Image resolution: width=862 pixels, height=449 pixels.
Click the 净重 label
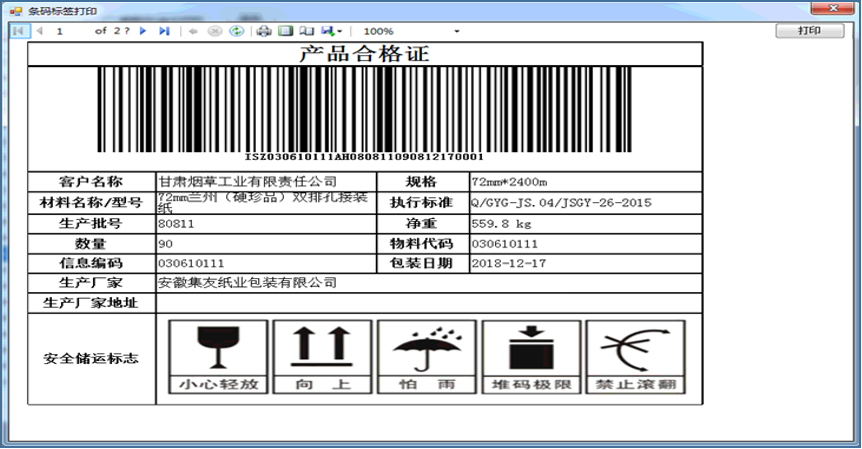click(422, 224)
